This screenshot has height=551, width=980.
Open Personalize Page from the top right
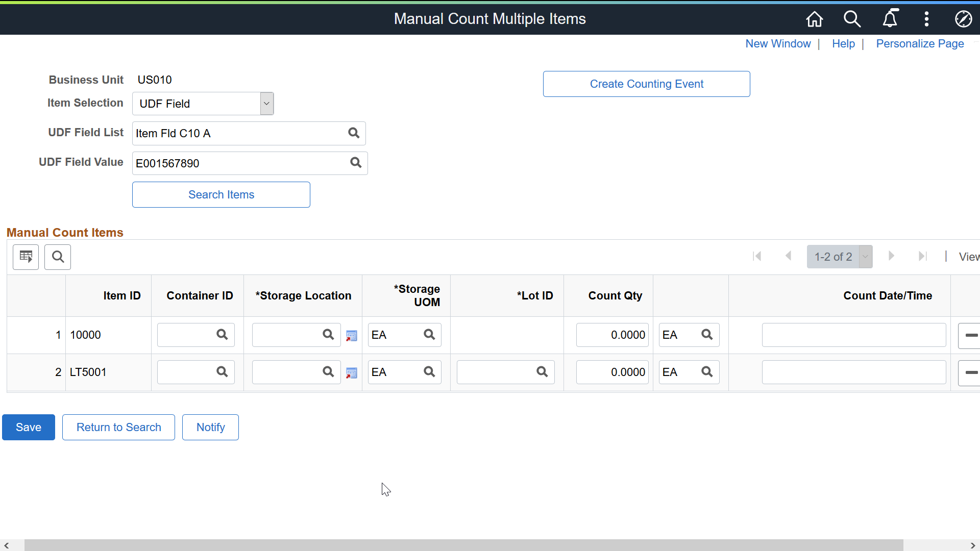(919, 44)
